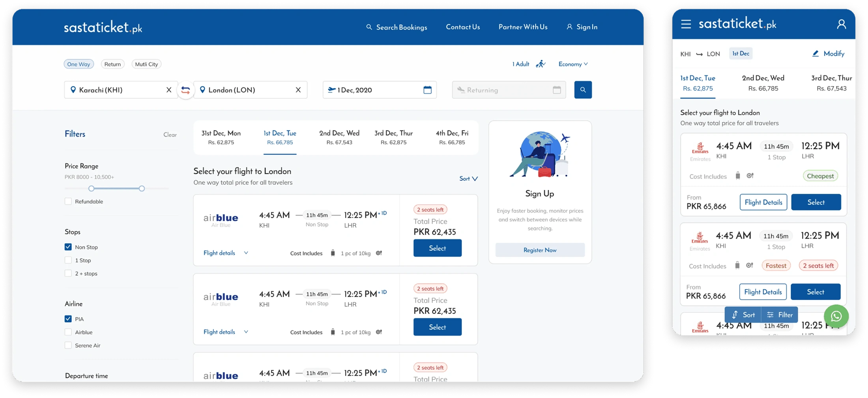Open Partner With Us in the header
Screen dimensions: 868x398
[x=523, y=27]
